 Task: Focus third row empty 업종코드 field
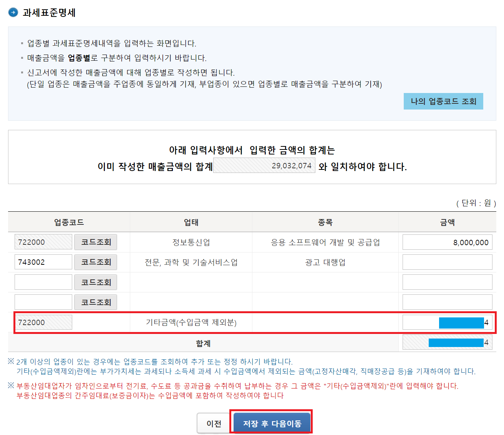(43, 282)
